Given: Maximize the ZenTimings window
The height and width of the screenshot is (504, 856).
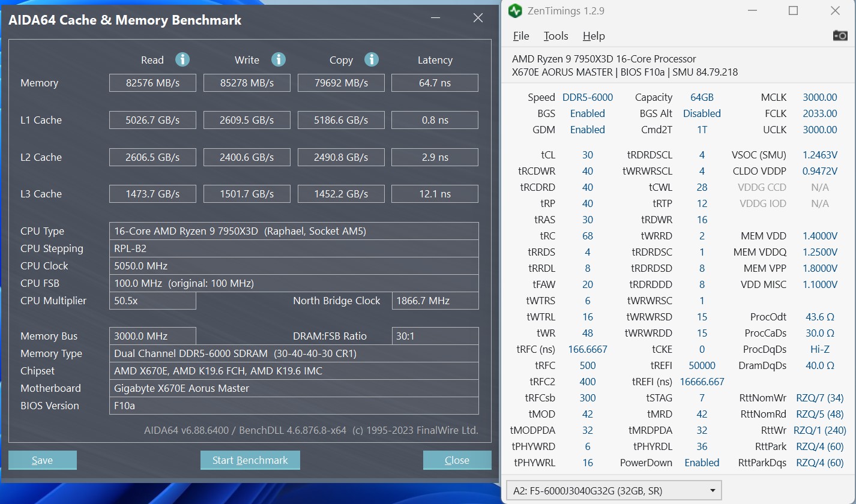Looking at the screenshot, I should tap(793, 11).
